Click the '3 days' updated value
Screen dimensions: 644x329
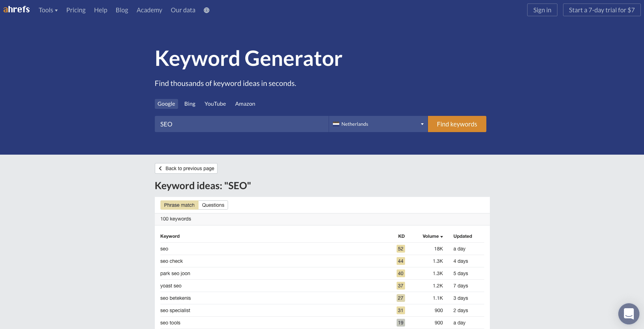click(461, 298)
